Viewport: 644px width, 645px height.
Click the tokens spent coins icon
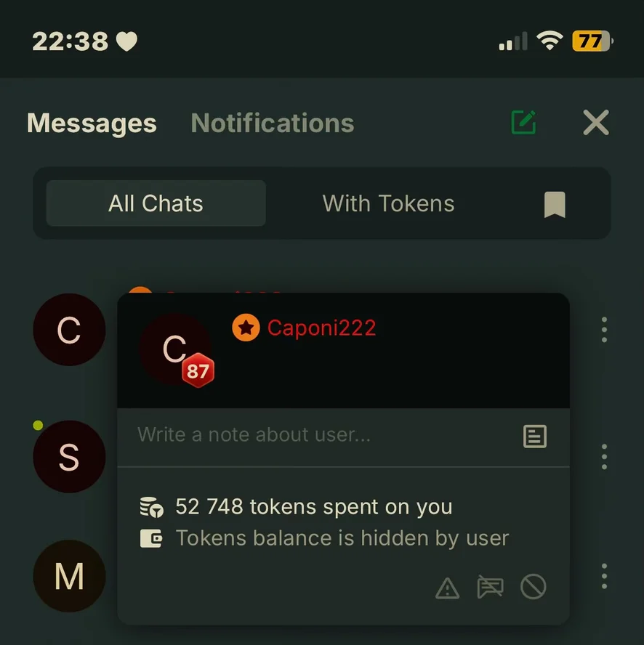pyautogui.click(x=151, y=507)
